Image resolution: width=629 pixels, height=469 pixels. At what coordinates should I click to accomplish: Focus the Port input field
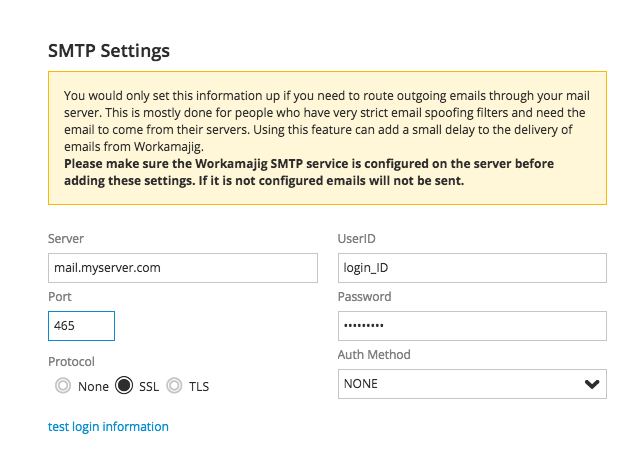coord(81,326)
